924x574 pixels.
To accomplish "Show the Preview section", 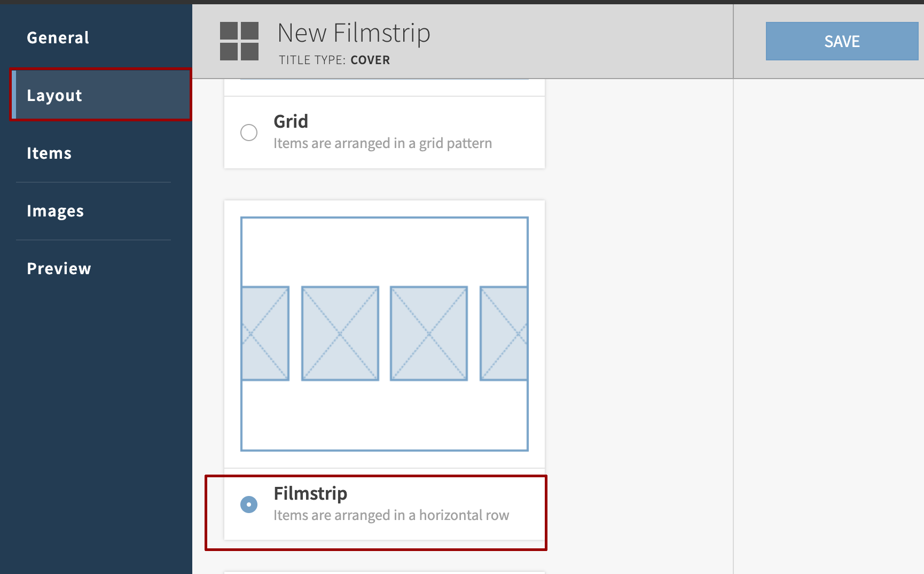I will click(59, 269).
